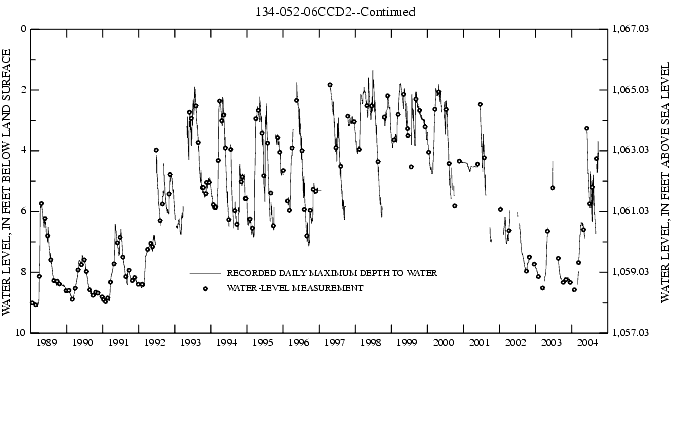
Task: Click legend text Water-Level Measurement
Action: (295, 288)
